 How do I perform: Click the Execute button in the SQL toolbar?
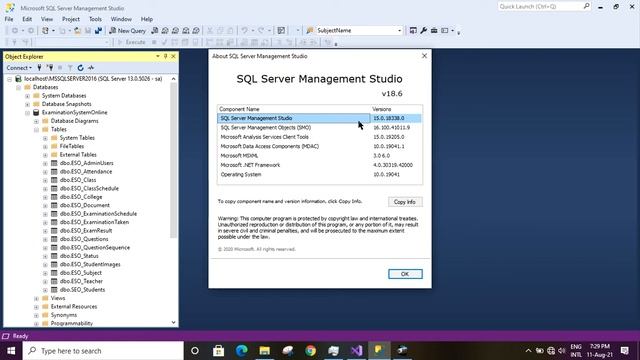coord(131,42)
